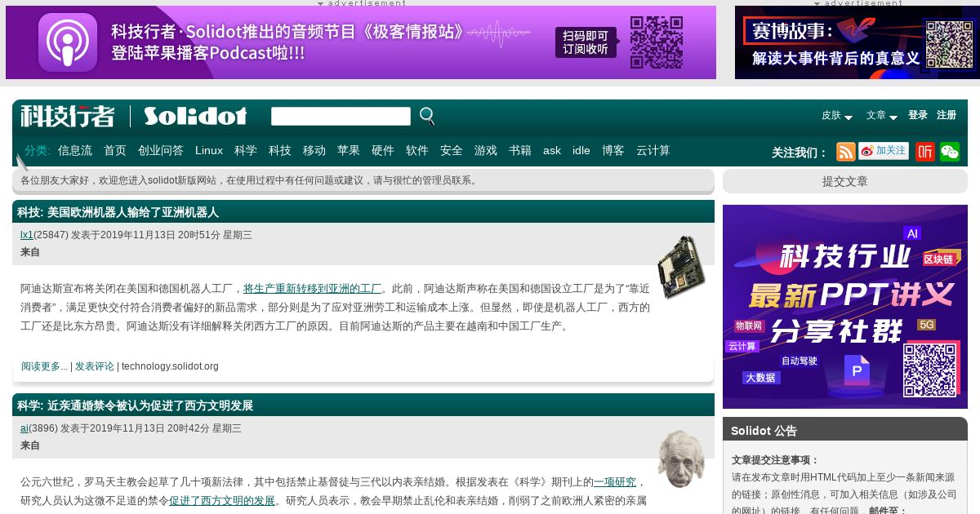Click 阅读更多 under Adidas article
Viewport: 980px width, 514px height.
coord(44,366)
